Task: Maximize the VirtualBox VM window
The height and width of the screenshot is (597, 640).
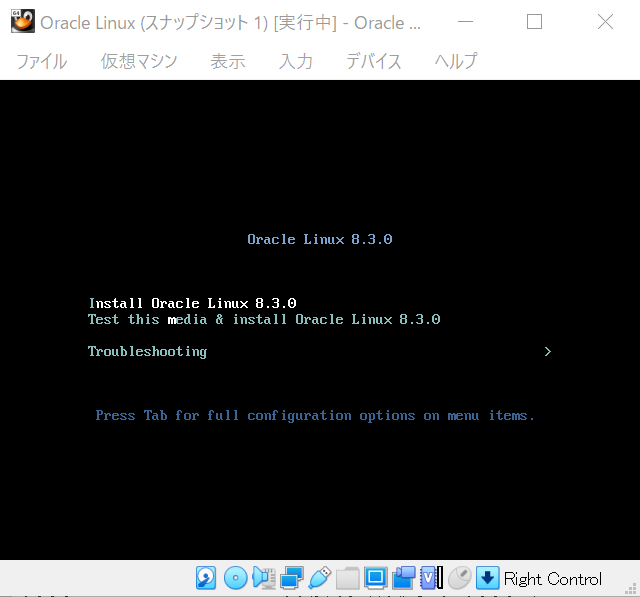Action: pyautogui.click(x=534, y=22)
